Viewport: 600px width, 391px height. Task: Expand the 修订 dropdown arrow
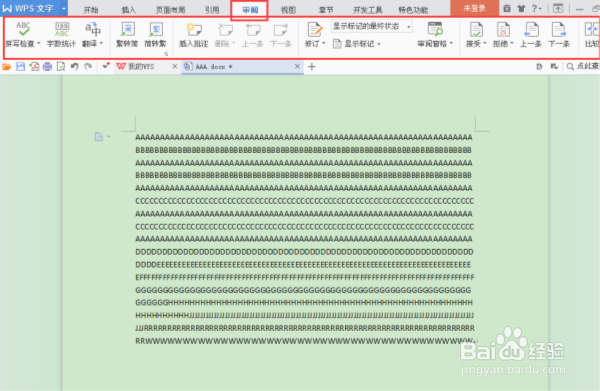[324, 43]
